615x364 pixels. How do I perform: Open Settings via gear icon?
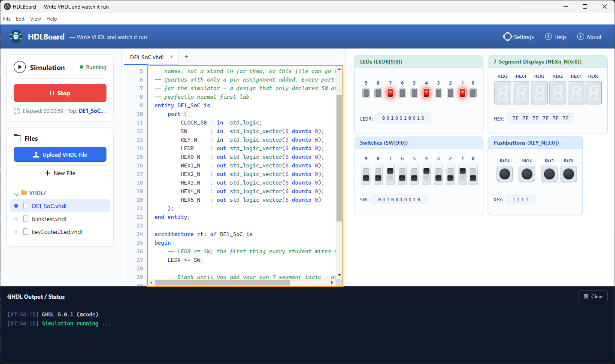coord(508,37)
